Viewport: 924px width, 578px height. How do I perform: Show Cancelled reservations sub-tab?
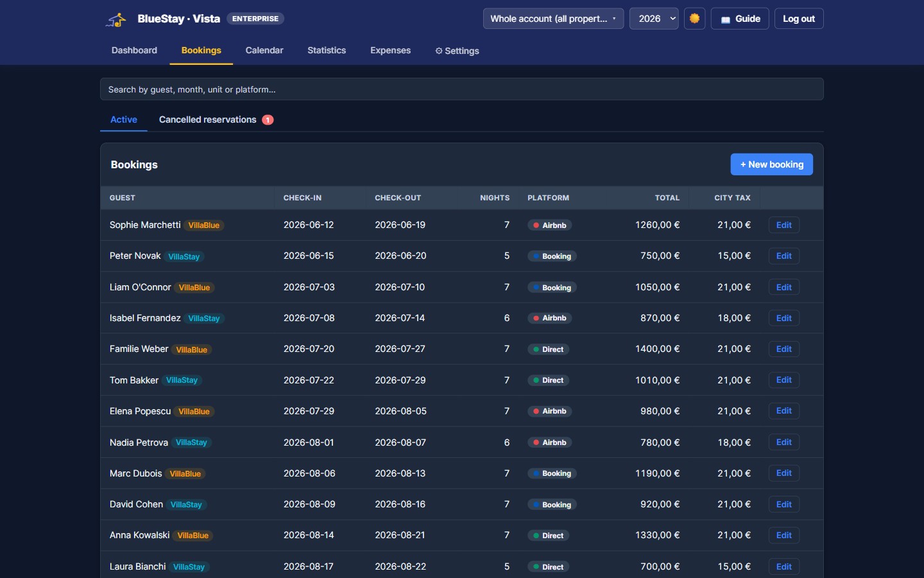pyautogui.click(x=216, y=119)
